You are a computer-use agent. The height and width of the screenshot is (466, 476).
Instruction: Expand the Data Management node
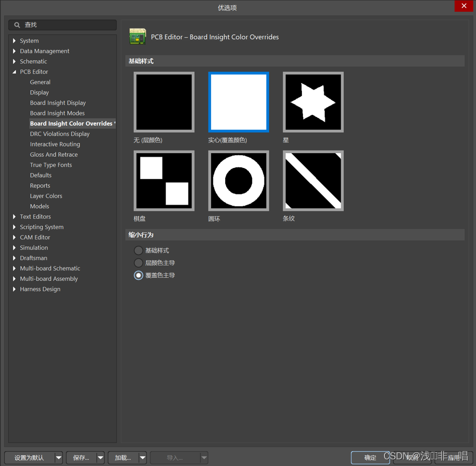(14, 51)
